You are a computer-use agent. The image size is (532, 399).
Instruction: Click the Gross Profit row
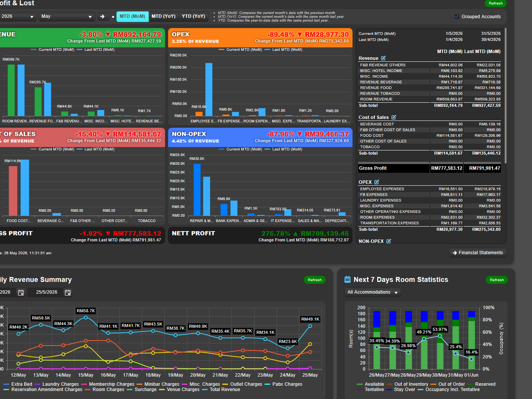[x=430, y=168]
